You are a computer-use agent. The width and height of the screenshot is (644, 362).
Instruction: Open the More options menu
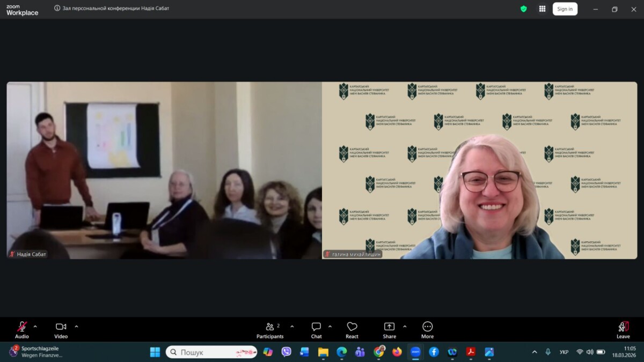[x=427, y=329]
